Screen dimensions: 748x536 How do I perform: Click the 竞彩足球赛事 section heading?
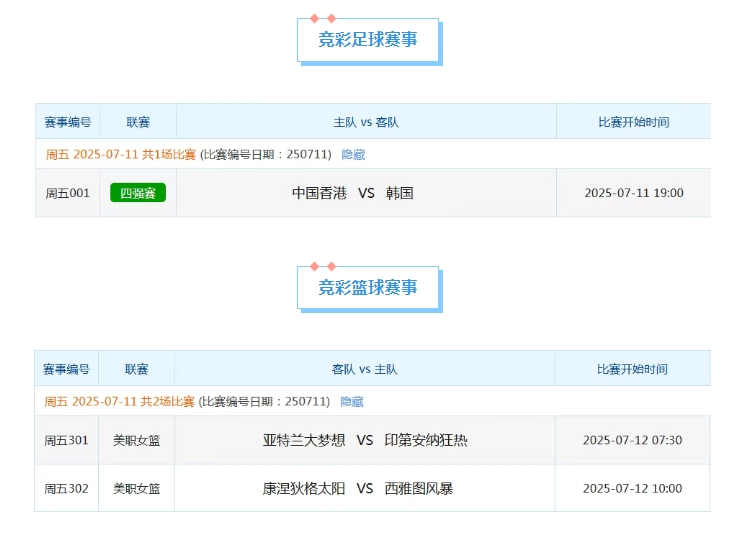(368, 40)
